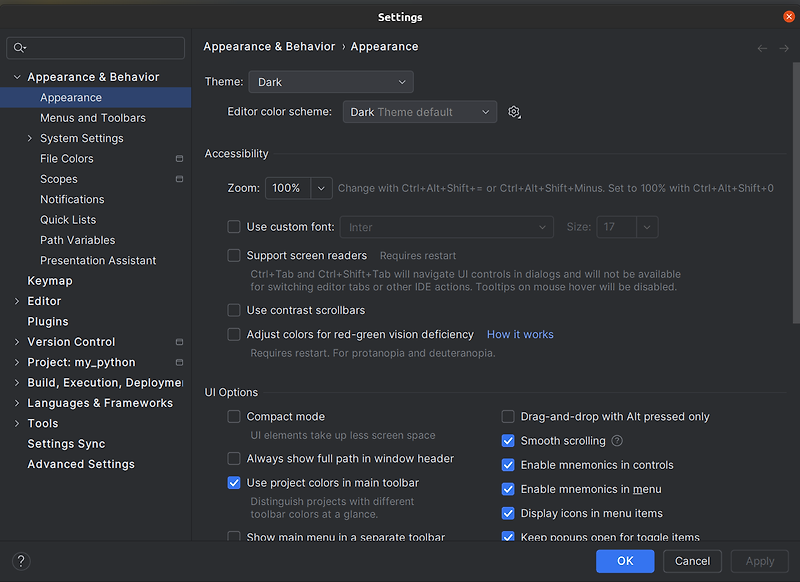Expand the Editor section in the sidebar
Image resolution: width=800 pixels, height=582 pixels.
pos(17,300)
